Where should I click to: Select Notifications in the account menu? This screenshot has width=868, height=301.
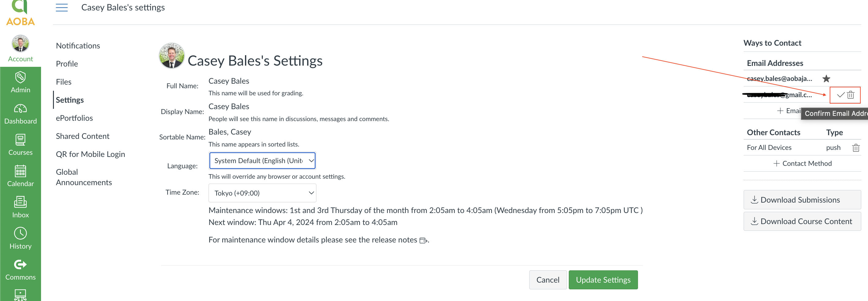pos(78,46)
